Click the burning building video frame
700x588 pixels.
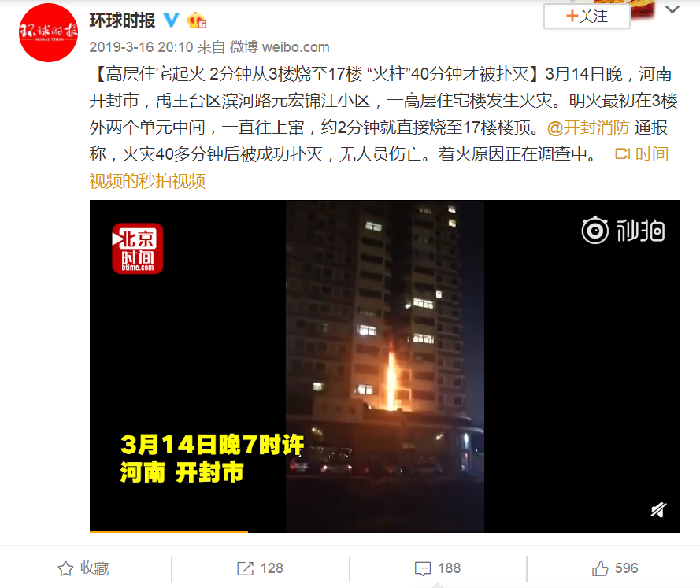tap(385, 366)
